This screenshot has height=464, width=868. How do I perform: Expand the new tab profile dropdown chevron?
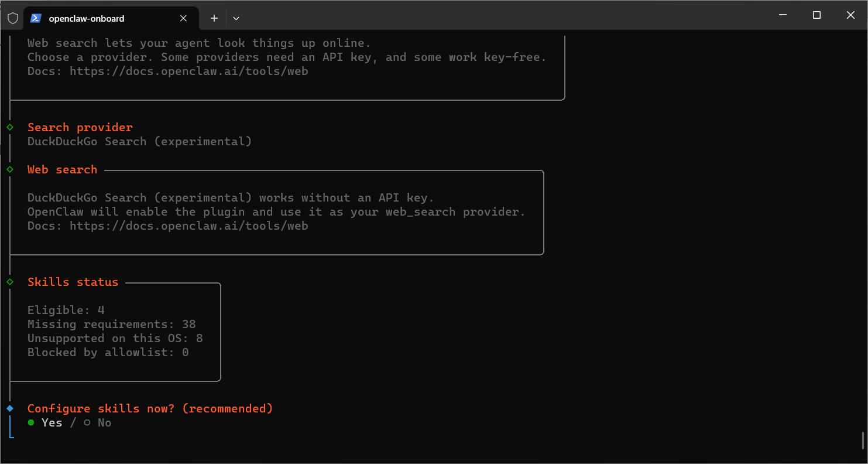(x=236, y=18)
